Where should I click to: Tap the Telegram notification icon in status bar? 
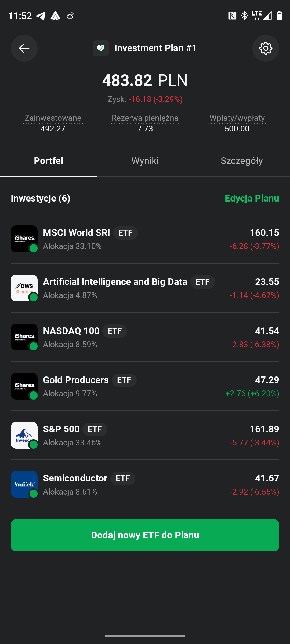click(41, 16)
